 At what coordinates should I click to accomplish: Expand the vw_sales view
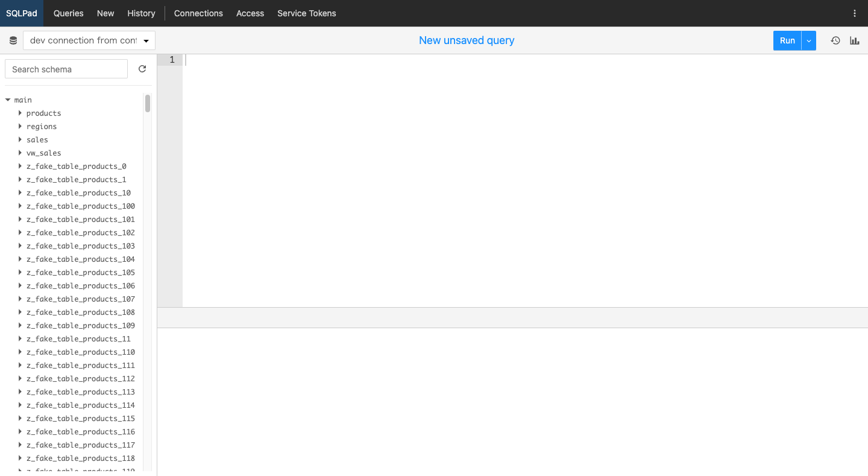tap(20, 153)
